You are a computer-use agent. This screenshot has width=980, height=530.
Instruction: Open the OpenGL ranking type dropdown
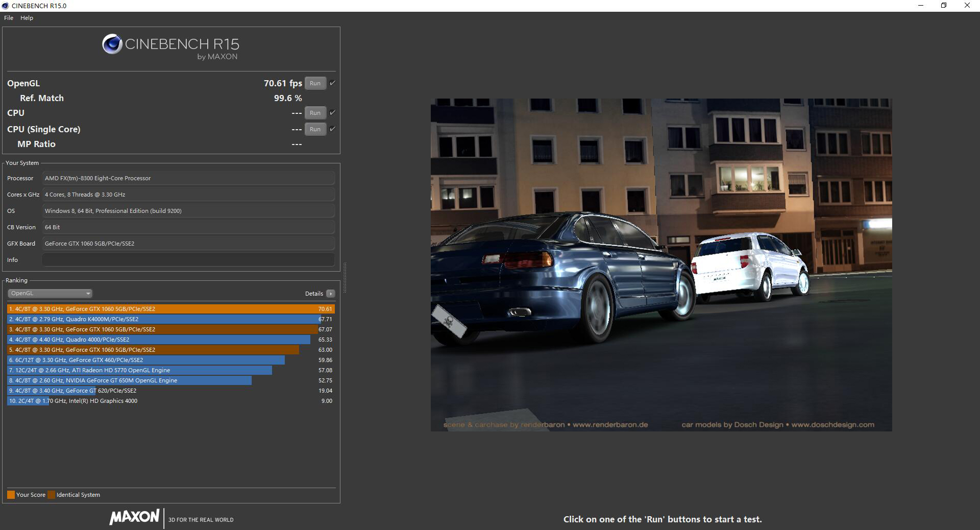tap(50, 294)
